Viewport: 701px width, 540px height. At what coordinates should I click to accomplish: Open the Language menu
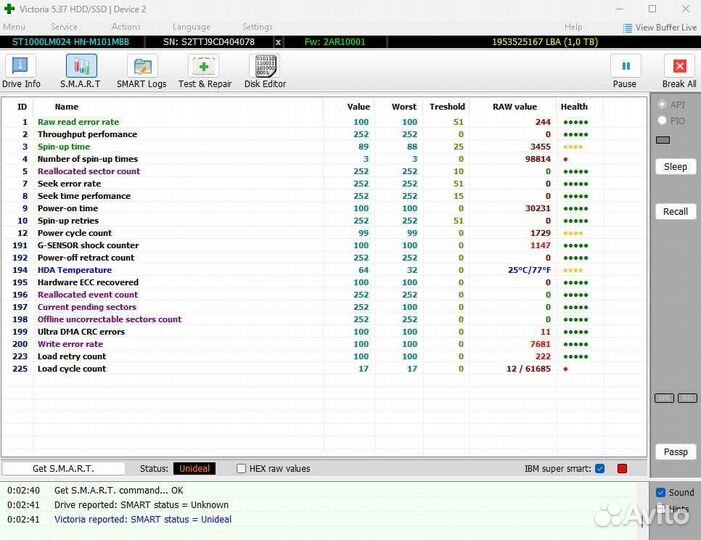click(x=191, y=27)
